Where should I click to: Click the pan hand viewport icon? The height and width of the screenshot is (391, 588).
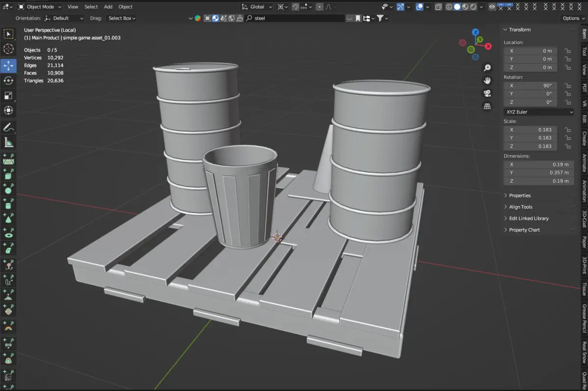click(x=487, y=80)
